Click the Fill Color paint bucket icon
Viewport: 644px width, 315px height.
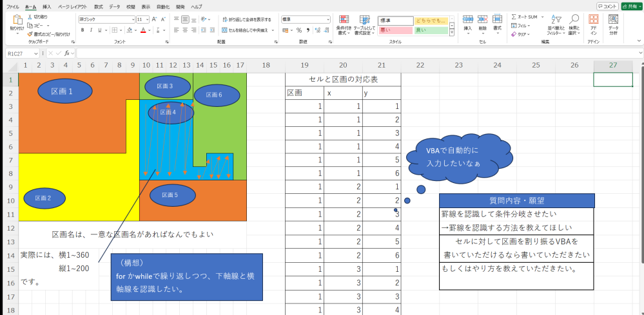[x=129, y=30]
